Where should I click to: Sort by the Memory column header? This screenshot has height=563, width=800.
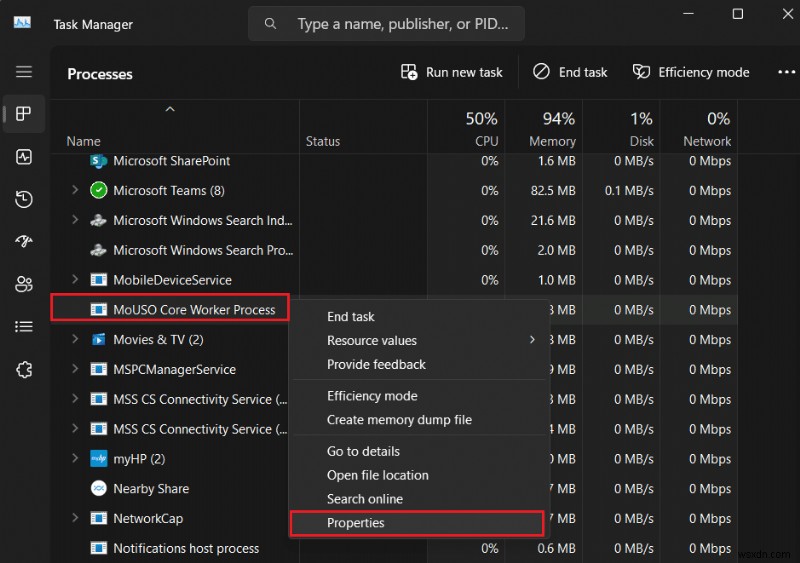tap(544, 127)
